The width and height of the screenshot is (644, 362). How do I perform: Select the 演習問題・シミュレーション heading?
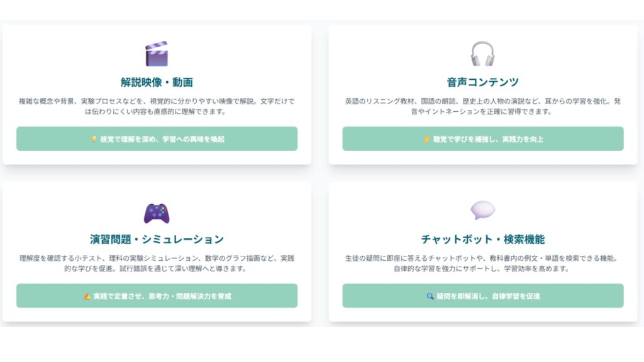(157, 239)
